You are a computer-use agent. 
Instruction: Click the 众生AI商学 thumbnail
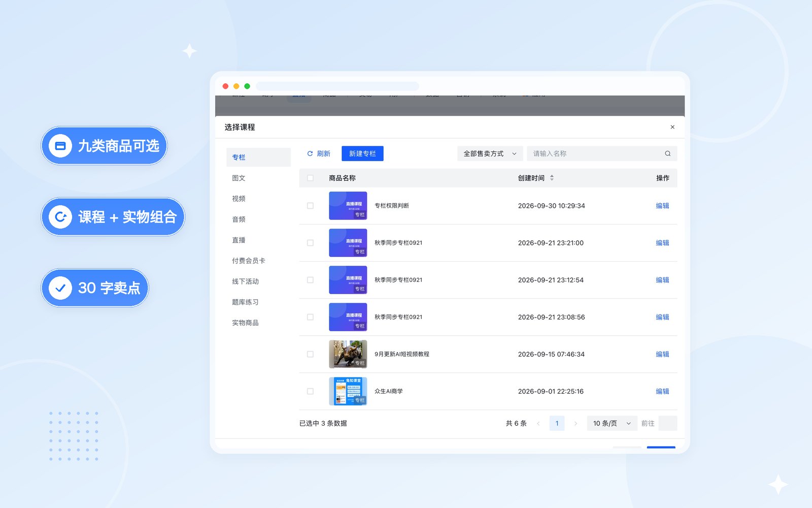tap(348, 391)
